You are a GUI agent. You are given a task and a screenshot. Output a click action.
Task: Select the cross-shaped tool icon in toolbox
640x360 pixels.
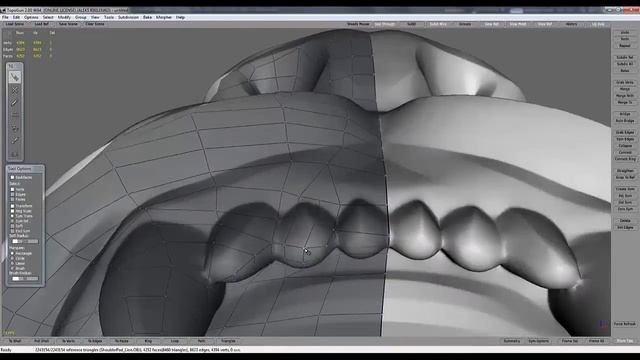coord(15,90)
